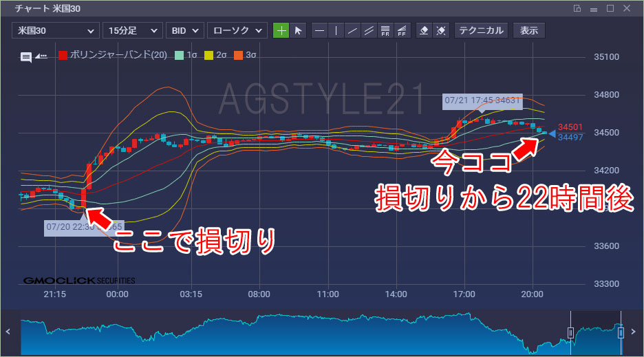The height and width of the screenshot is (357, 644).
Task: Choose the vertical line drawing tool
Action: [336, 30]
